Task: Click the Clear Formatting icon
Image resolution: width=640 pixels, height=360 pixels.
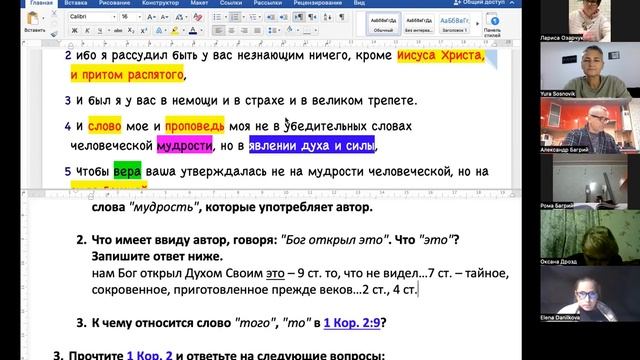Action: tap(198, 17)
